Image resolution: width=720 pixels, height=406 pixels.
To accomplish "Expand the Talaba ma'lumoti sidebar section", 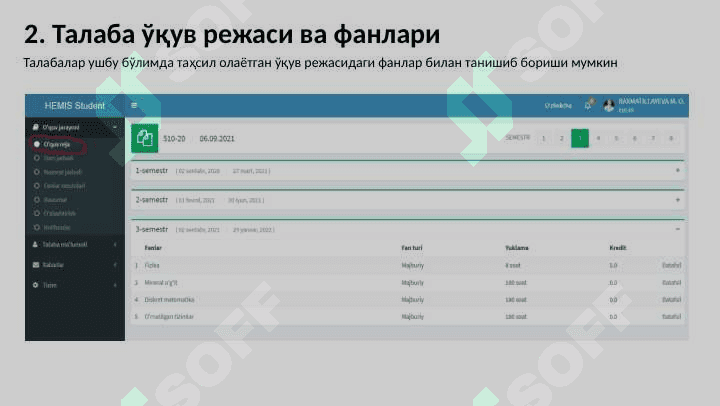I will [115, 245].
